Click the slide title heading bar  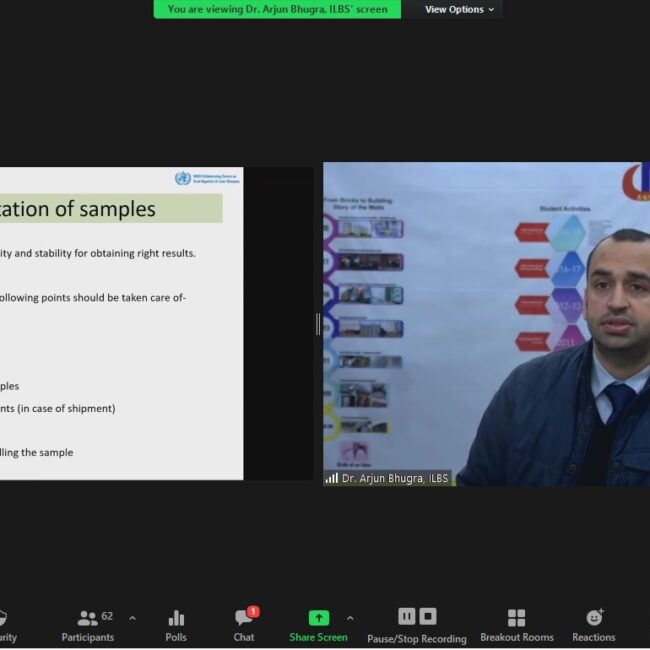110,209
